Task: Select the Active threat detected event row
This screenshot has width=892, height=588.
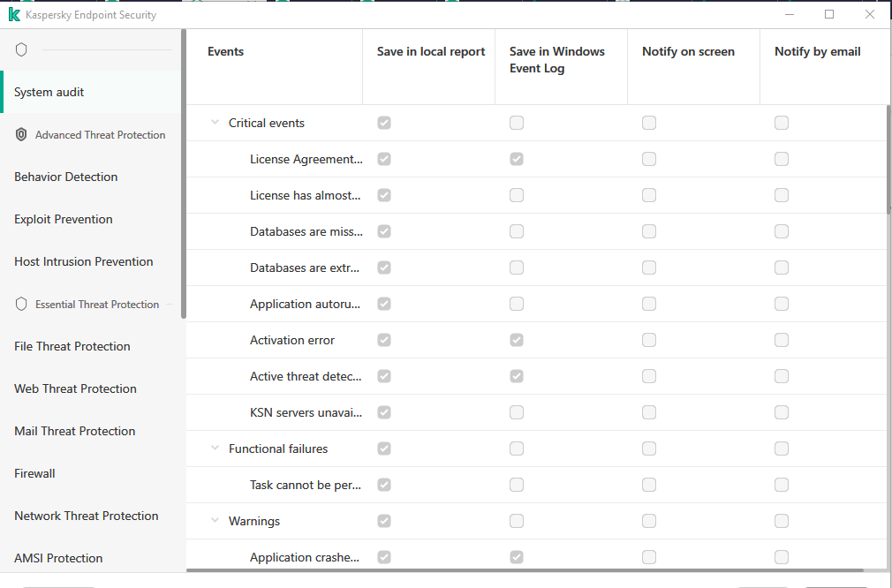Action: pyautogui.click(x=306, y=376)
